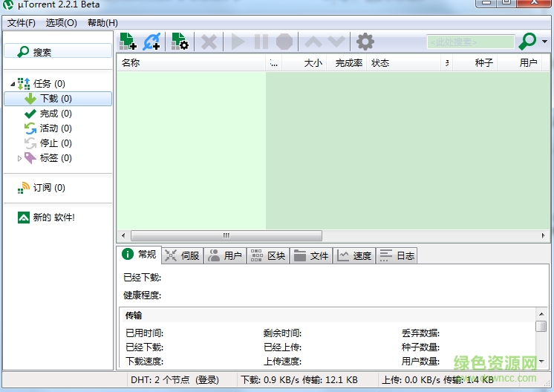Sort by the 大小 column header
The height and width of the screenshot is (392, 554).
(x=304, y=63)
